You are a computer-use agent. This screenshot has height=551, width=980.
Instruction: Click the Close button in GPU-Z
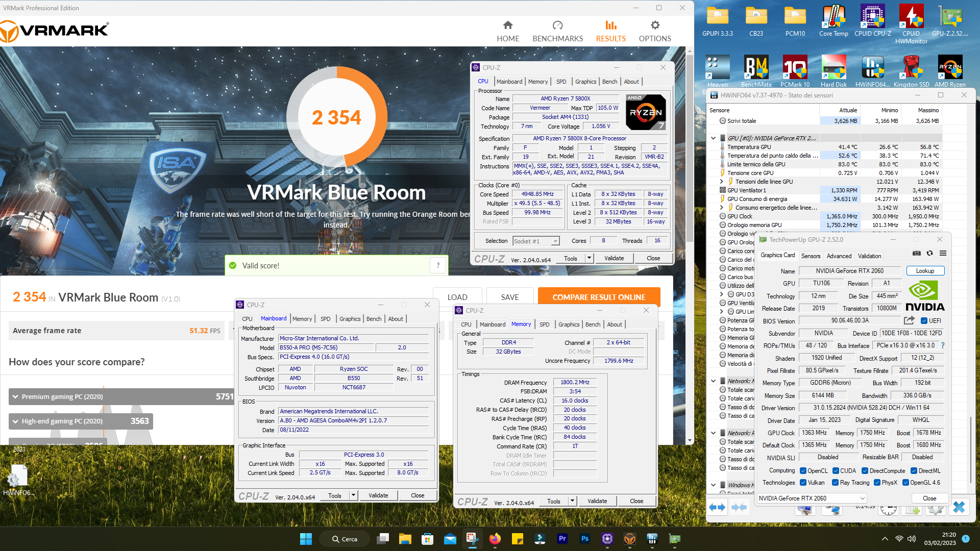929,498
